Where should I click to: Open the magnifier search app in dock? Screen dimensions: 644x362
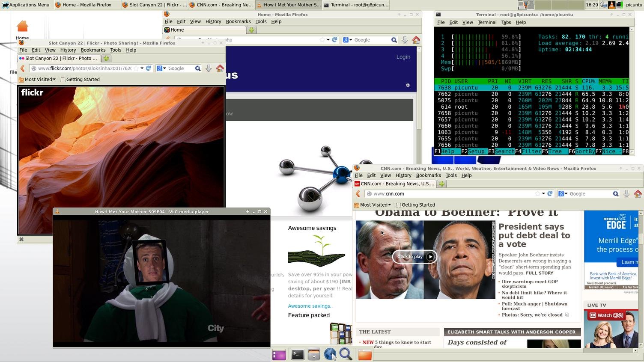[346, 354]
